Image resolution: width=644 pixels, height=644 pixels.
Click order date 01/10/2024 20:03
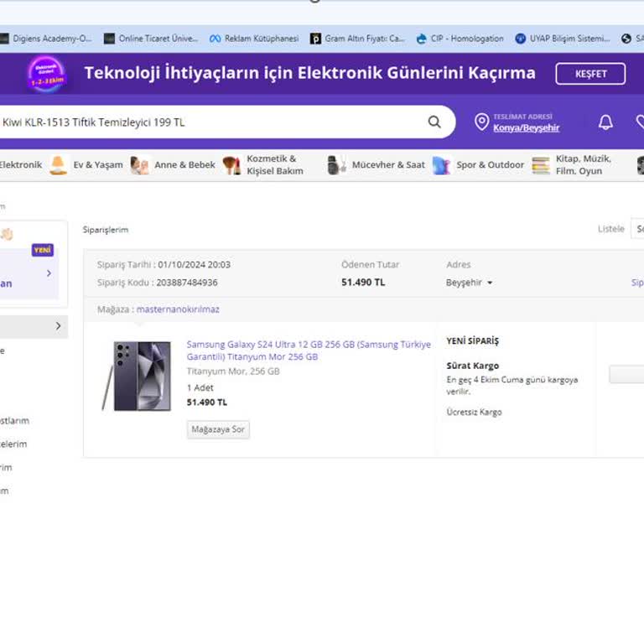point(194,264)
